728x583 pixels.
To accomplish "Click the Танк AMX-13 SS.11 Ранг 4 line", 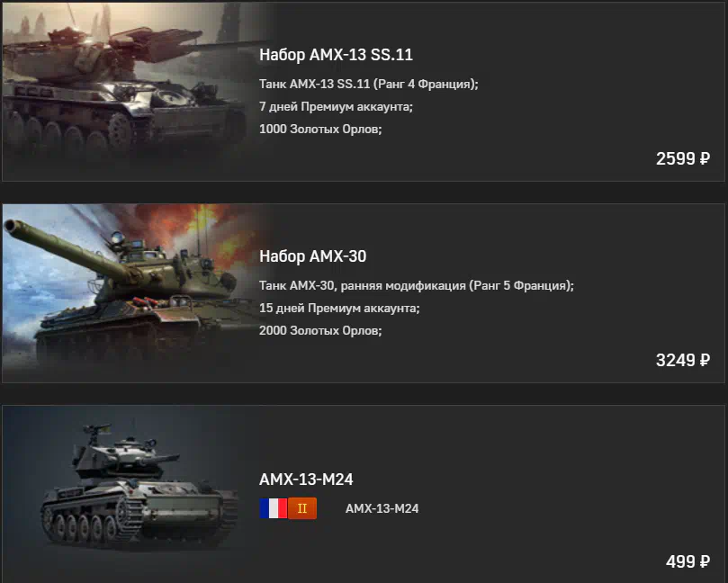I will 369,84.
